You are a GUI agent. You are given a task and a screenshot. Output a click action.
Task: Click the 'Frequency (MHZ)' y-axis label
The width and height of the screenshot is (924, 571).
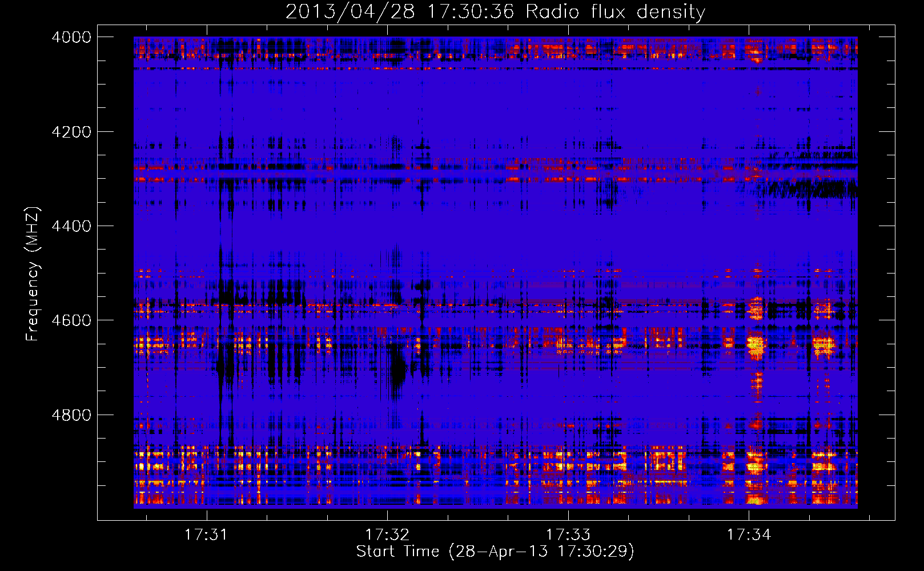click(x=33, y=274)
